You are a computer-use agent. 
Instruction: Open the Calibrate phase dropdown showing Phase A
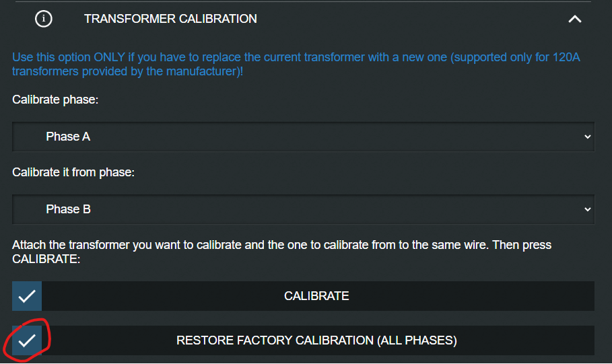point(303,137)
